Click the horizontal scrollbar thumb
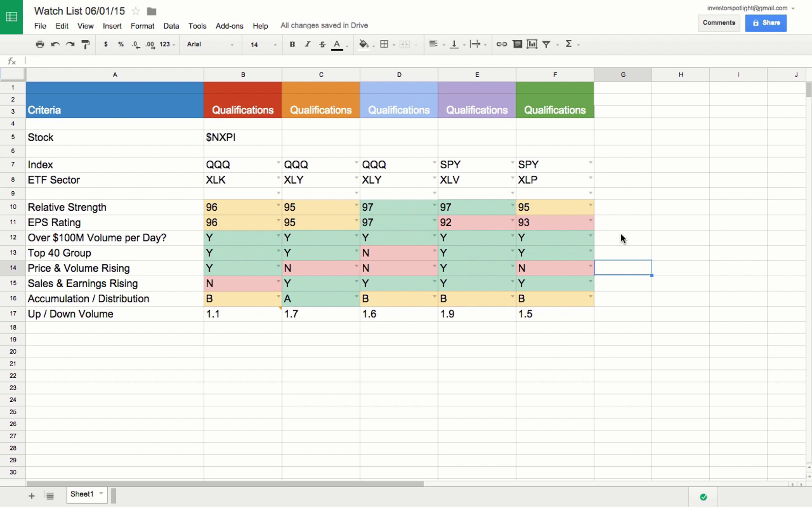812x508 pixels. pyautogui.click(x=225, y=484)
